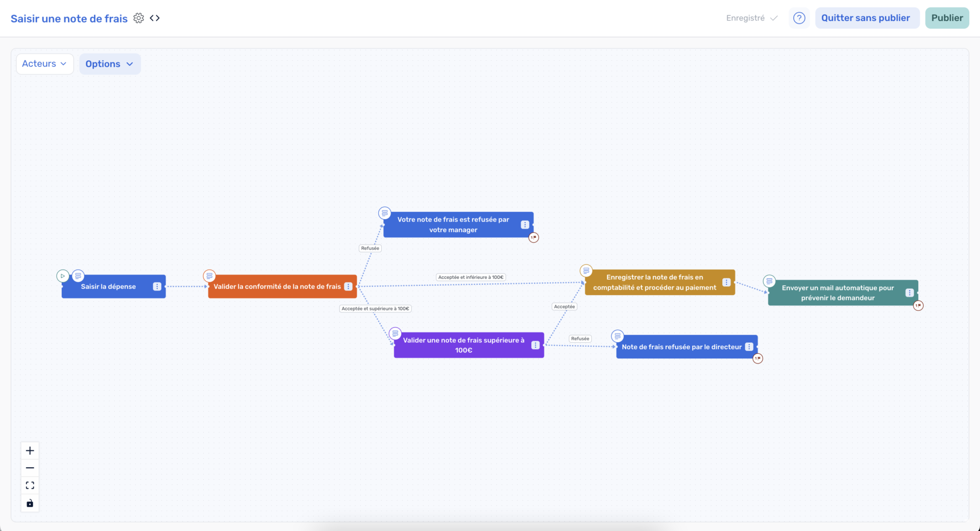Click the Acceptée et inférieure à 100€ label

coord(471,277)
